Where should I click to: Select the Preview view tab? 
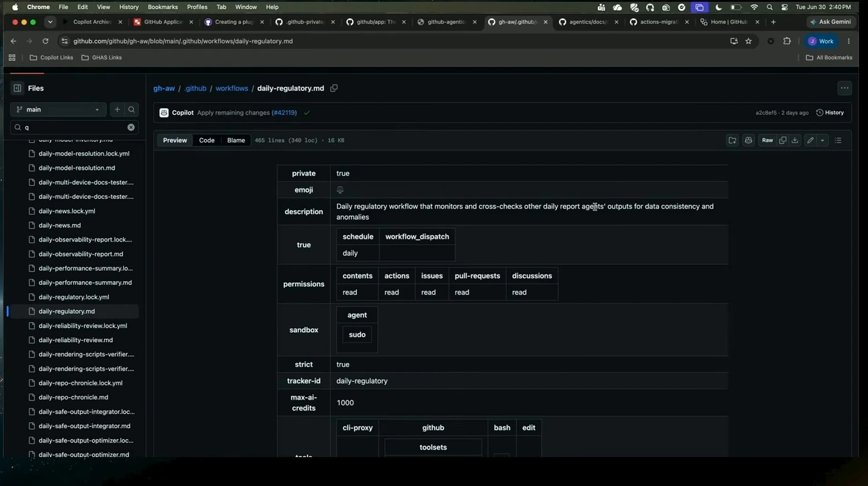point(175,140)
